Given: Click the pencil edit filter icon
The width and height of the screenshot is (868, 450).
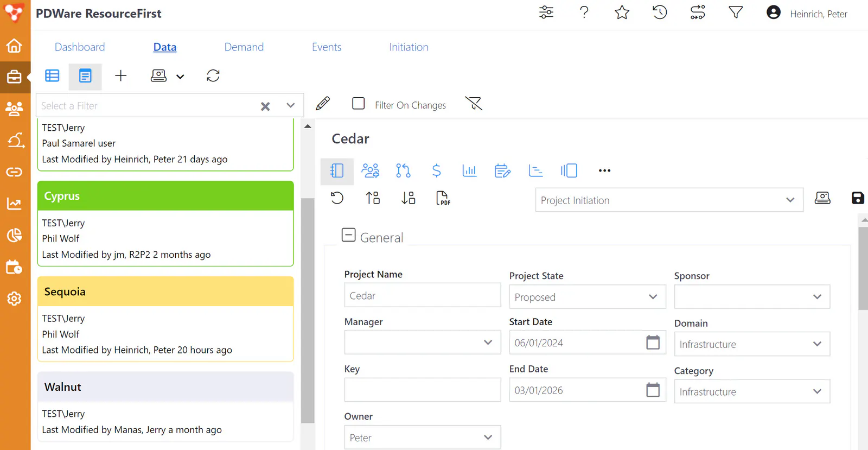Looking at the screenshot, I should tap(323, 104).
